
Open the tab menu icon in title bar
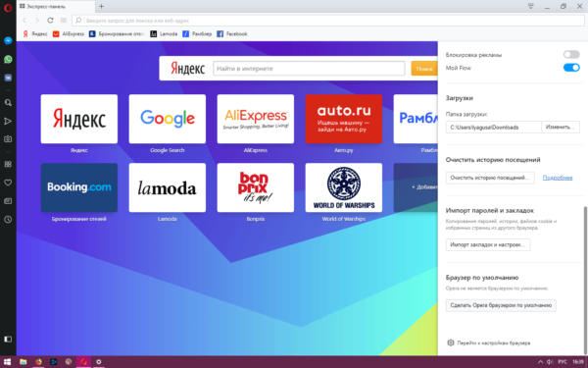click(530, 7)
